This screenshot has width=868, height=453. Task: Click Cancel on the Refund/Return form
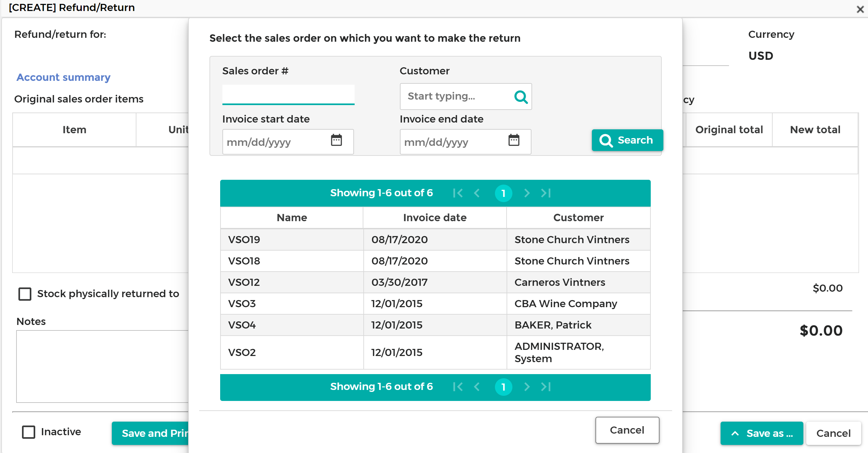point(833,434)
